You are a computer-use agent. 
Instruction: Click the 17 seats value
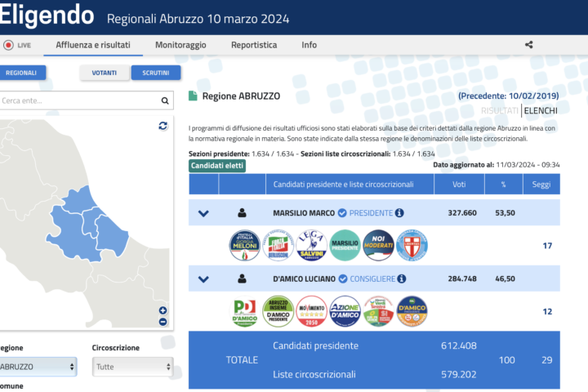547,246
